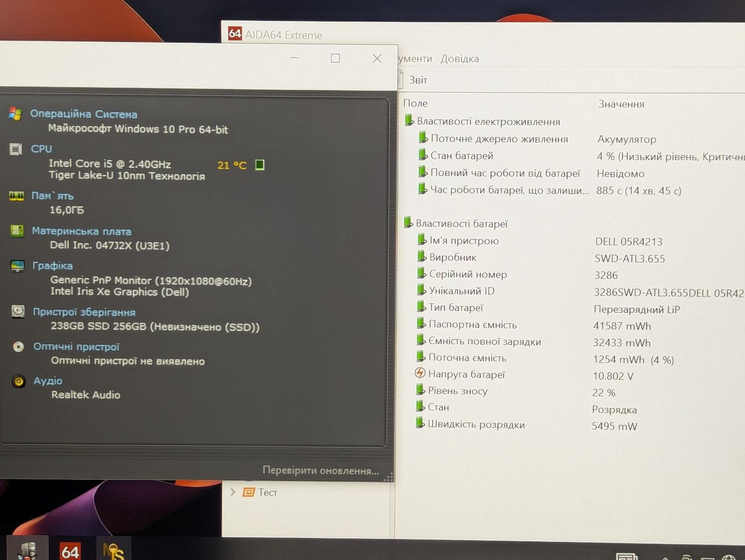Click the icon next to Поточне джерело живлення
The image size is (745, 560).
(x=423, y=138)
